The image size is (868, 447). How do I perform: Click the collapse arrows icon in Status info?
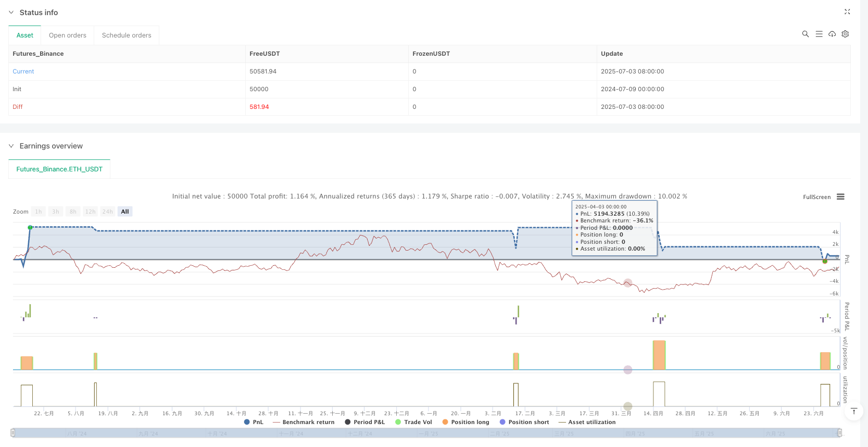tap(847, 11)
